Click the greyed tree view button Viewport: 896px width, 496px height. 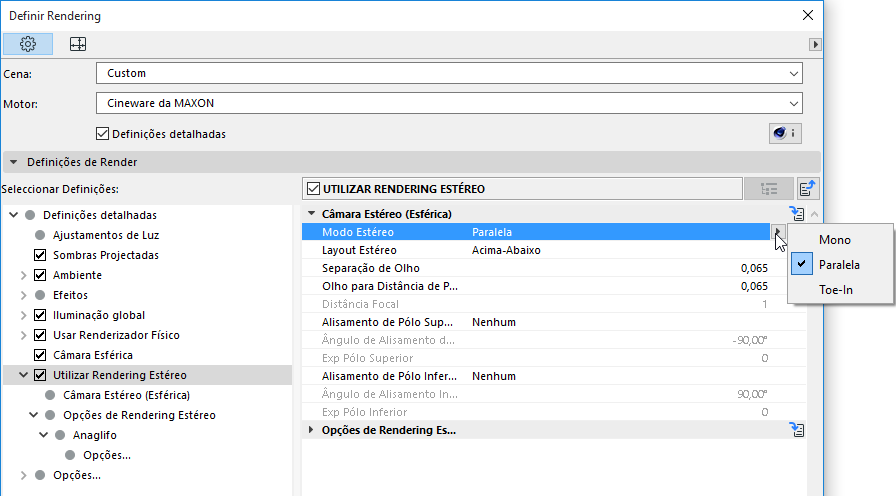pyautogui.click(x=769, y=189)
